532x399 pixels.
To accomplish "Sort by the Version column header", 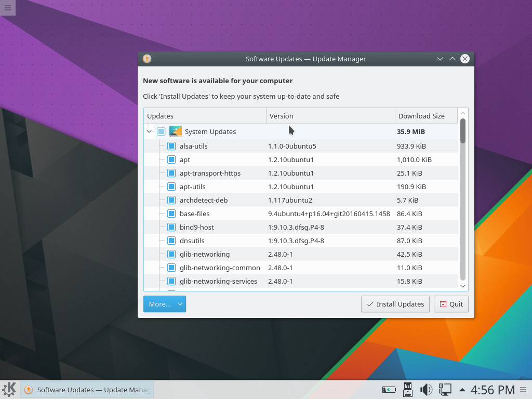I will pyautogui.click(x=330, y=116).
